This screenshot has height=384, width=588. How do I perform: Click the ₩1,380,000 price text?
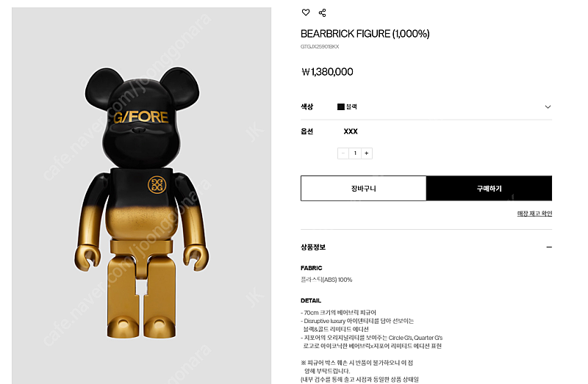(327, 71)
